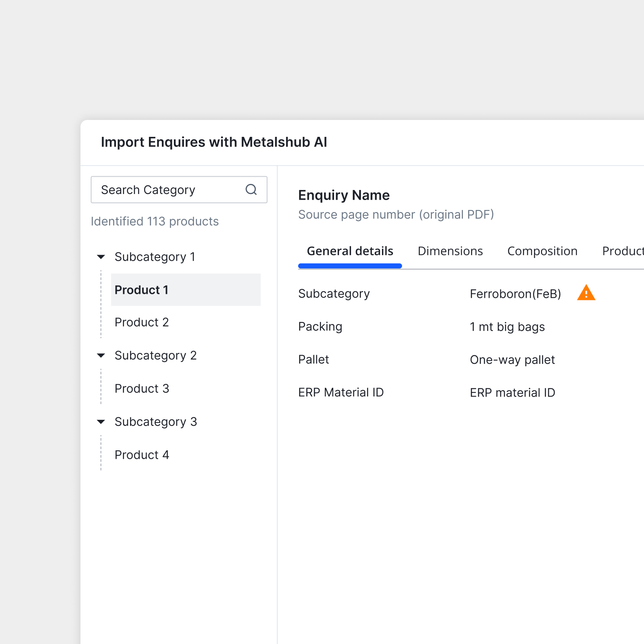Select Product 2 under Subcategory 1

point(142,322)
